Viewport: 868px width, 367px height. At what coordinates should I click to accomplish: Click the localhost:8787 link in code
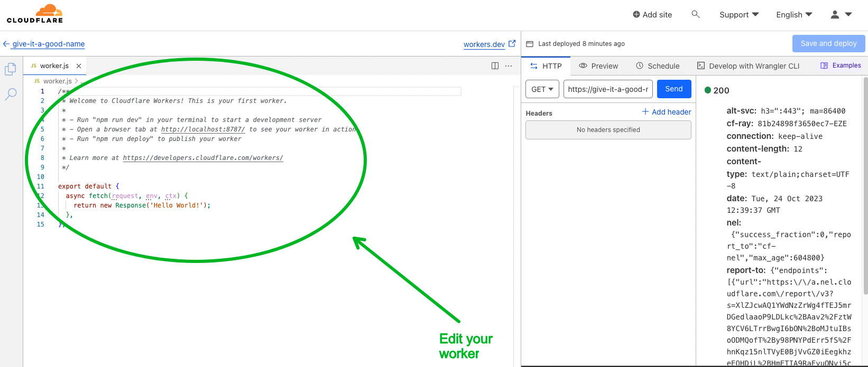point(203,129)
